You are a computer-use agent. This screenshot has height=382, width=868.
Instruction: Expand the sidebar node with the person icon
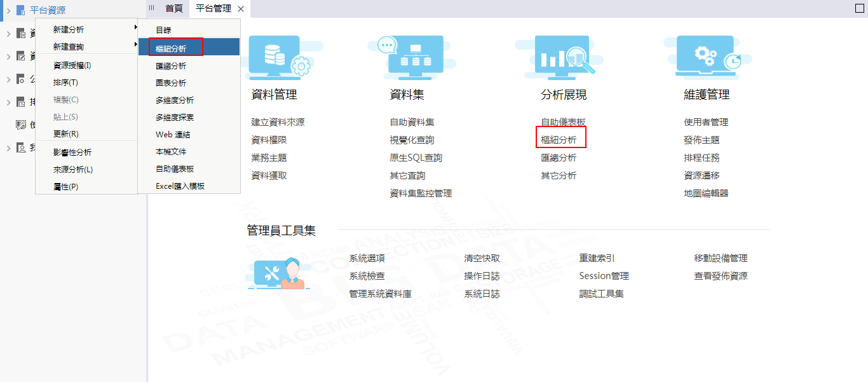(x=8, y=147)
